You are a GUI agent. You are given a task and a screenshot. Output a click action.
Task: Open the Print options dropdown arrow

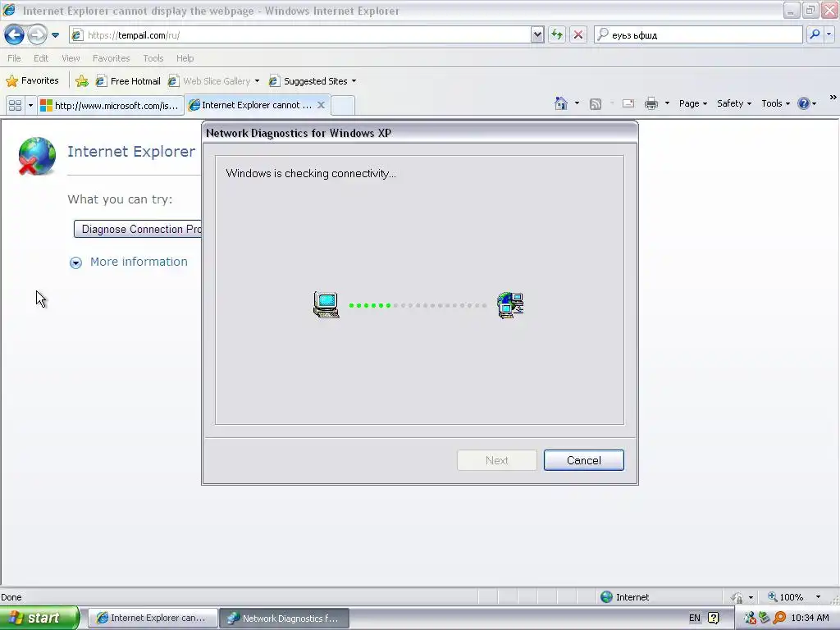coord(667,103)
